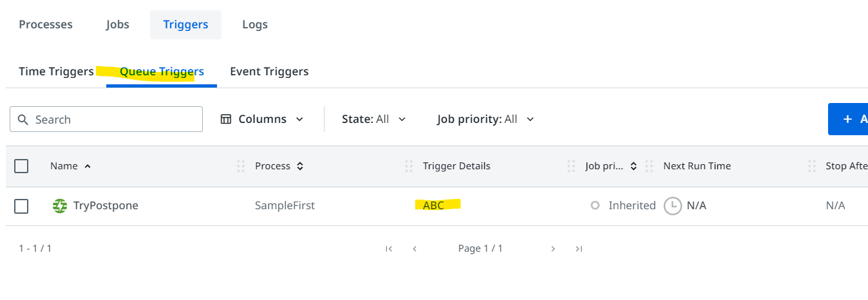This screenshot has height=300, width=868.
Task: Expand the State: All filter
Action: [373, 119]
